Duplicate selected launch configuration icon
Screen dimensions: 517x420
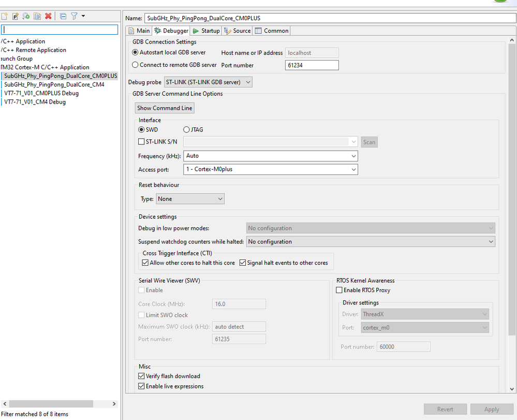(37, 16)
